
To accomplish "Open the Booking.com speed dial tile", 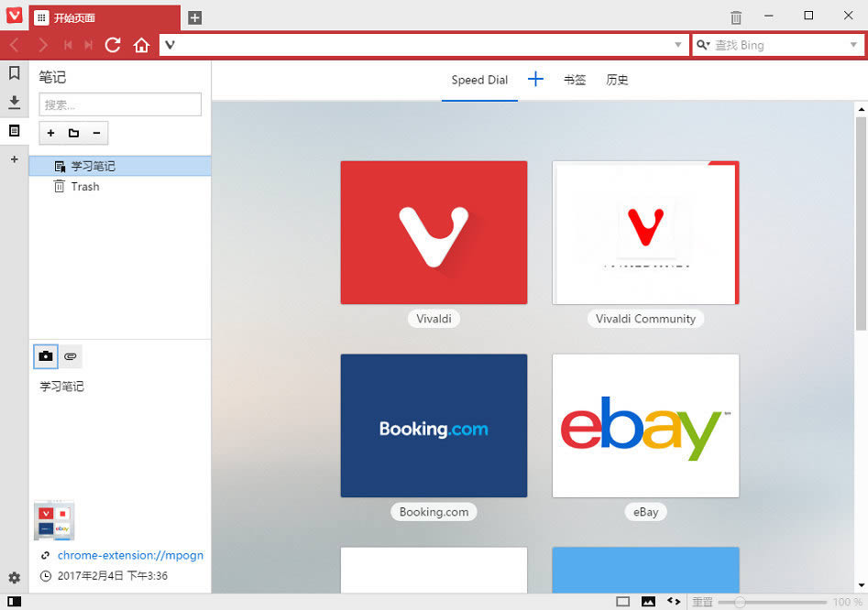I will point(434,425).
